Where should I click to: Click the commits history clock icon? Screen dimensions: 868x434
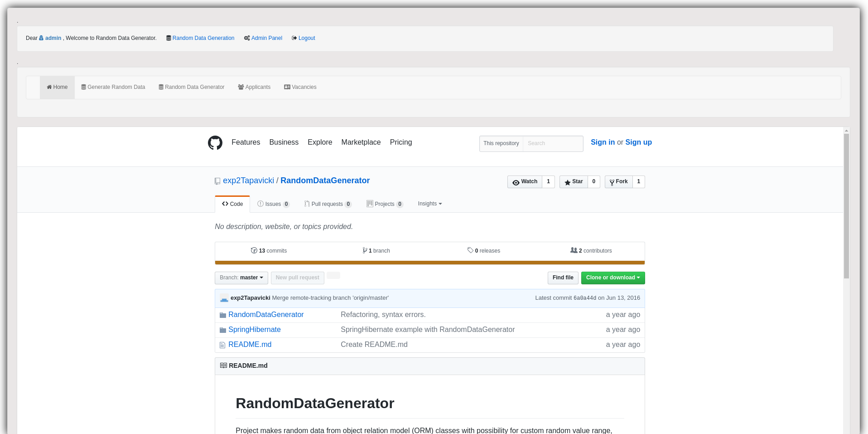pyautogui.click(x=254, y=250)
